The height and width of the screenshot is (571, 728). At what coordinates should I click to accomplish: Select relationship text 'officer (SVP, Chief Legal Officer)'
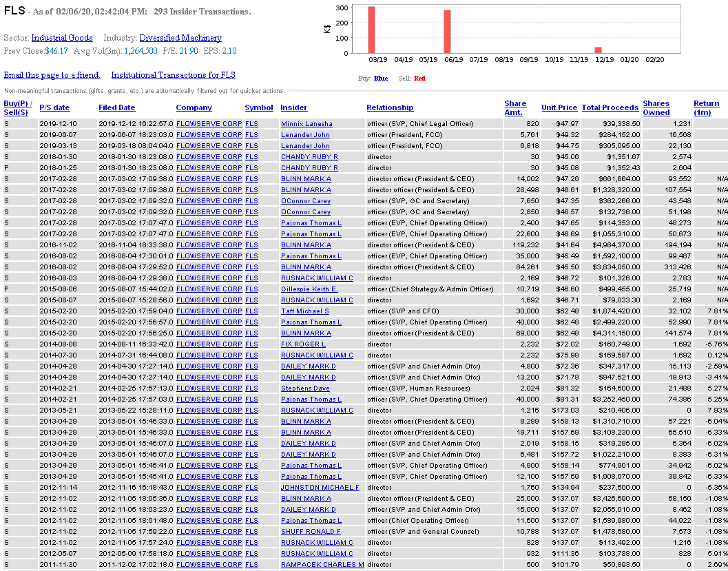tap(420, 124)
